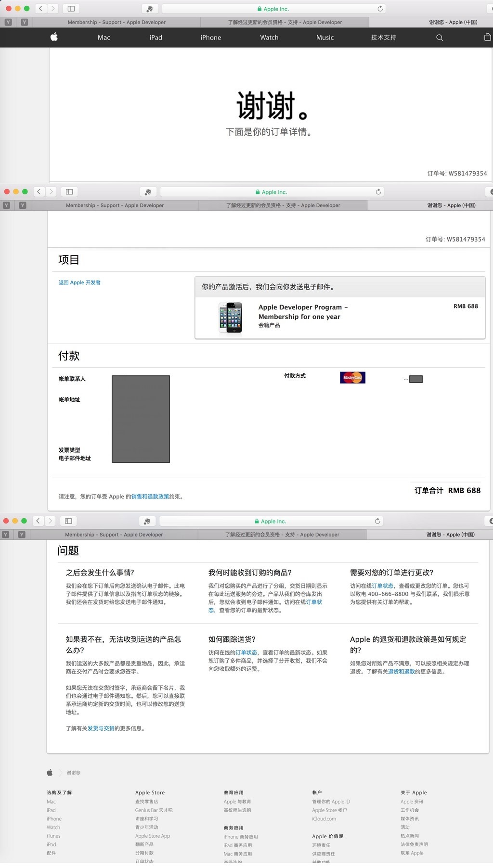Click the MasterCard payment icon

352,378
